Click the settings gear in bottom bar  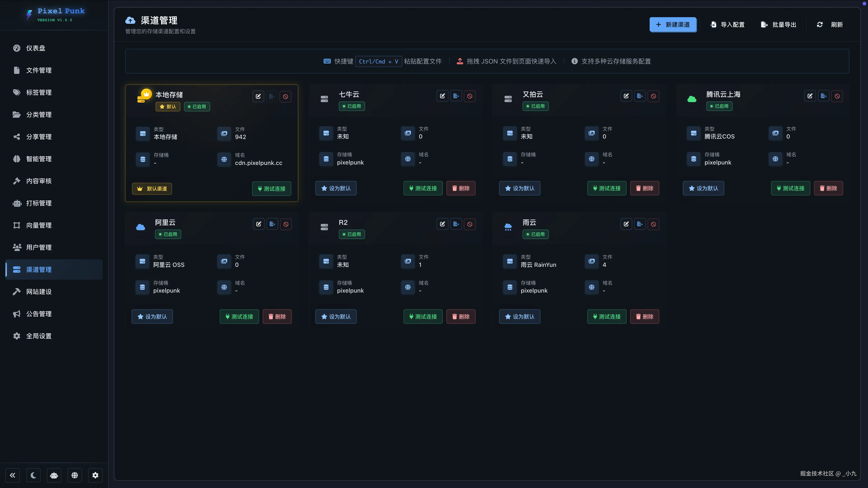click(x=95, y=475)
